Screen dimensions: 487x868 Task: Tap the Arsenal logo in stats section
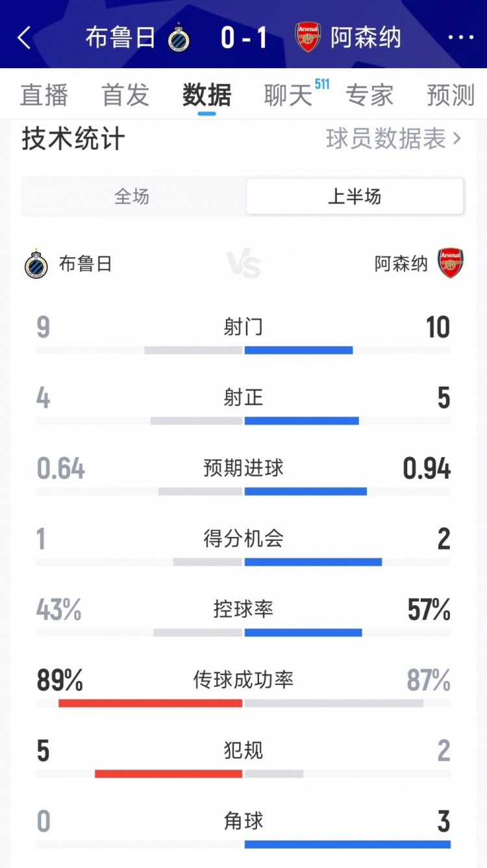coord(450,264)
